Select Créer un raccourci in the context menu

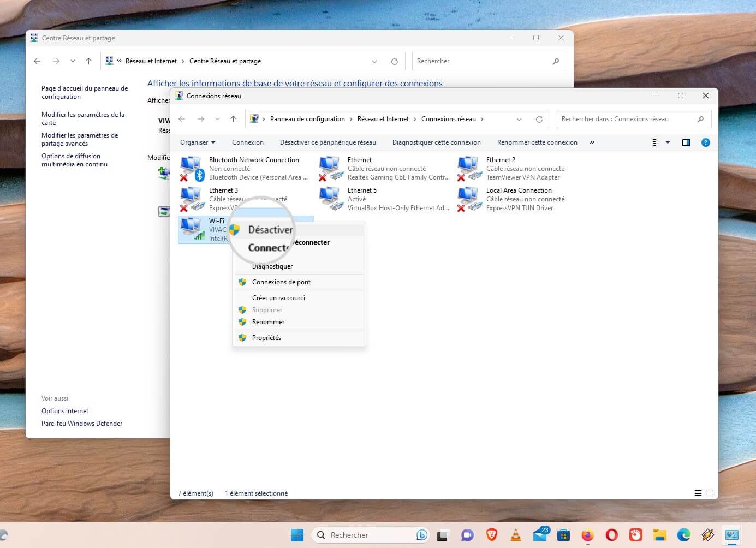click(299, 298)
